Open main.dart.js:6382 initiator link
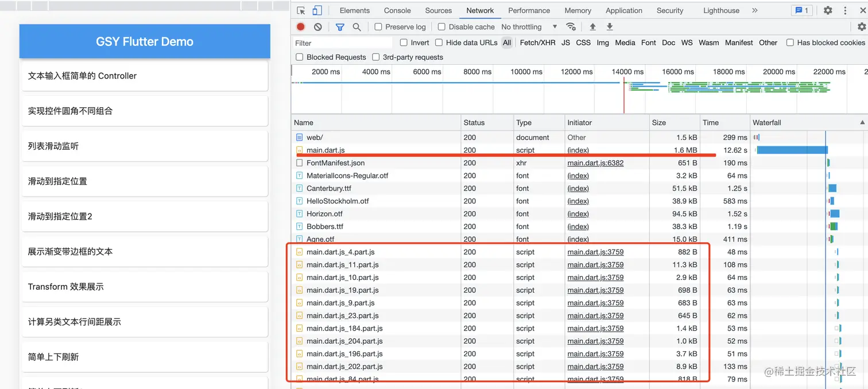 pos(595,163)
